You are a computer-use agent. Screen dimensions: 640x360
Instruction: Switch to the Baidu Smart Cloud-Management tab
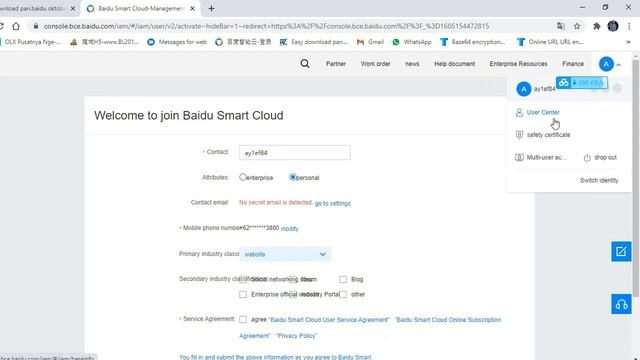(x=141, y=8)
